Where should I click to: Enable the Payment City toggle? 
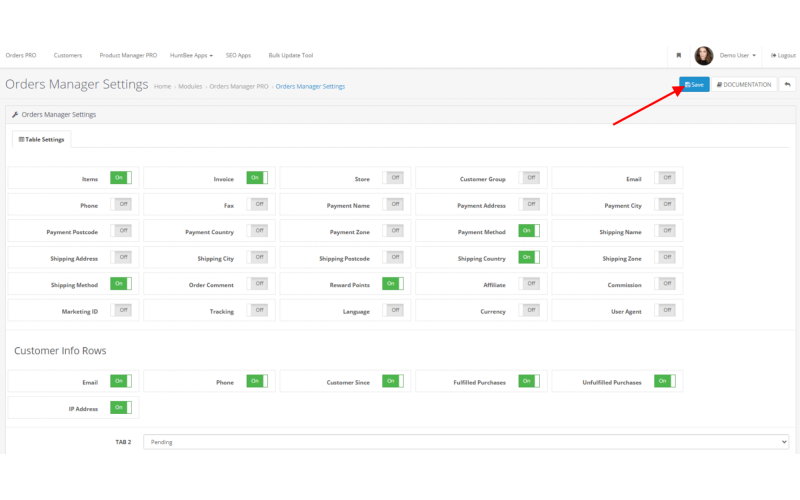coord(665,204)
